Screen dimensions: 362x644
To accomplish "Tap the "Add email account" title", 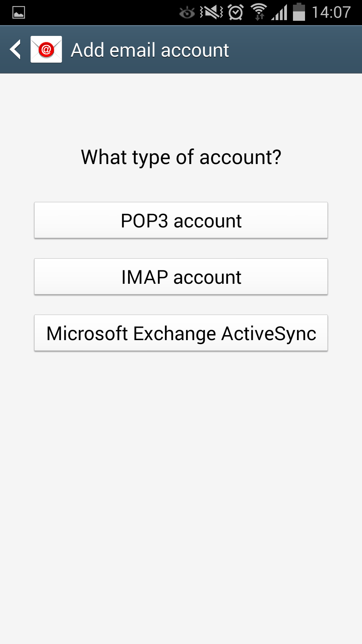I will click(x=150, y=50).
